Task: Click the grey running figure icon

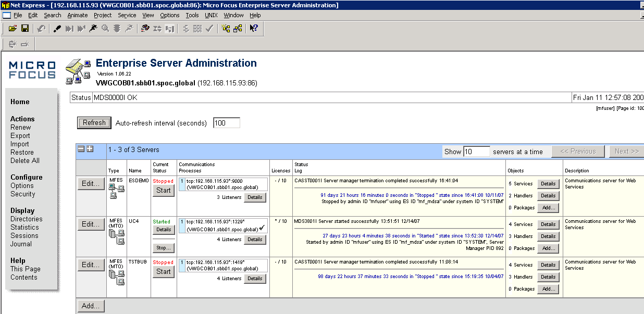Action: pos(129,28)
